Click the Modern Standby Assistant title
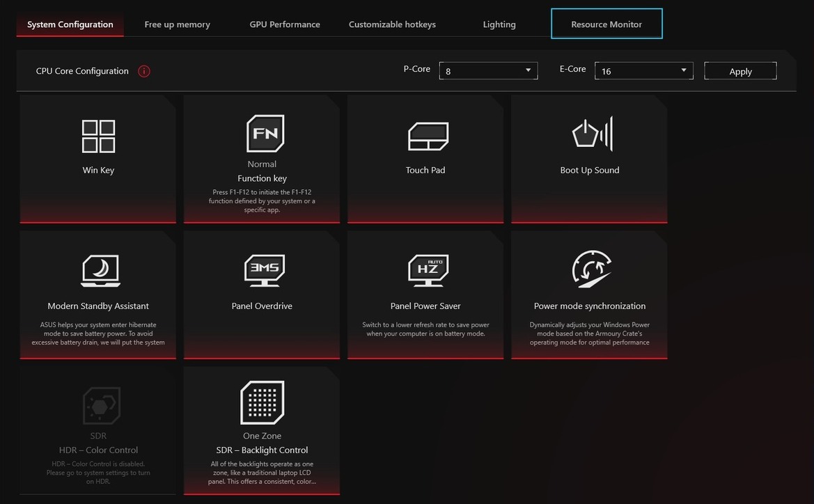The height and width of the screenshot is (504, 814). point(98,306)
